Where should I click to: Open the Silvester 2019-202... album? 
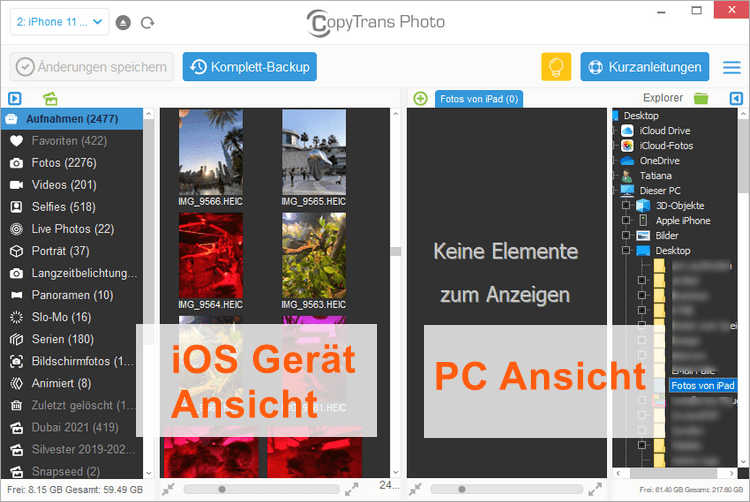tap(72, 449)
